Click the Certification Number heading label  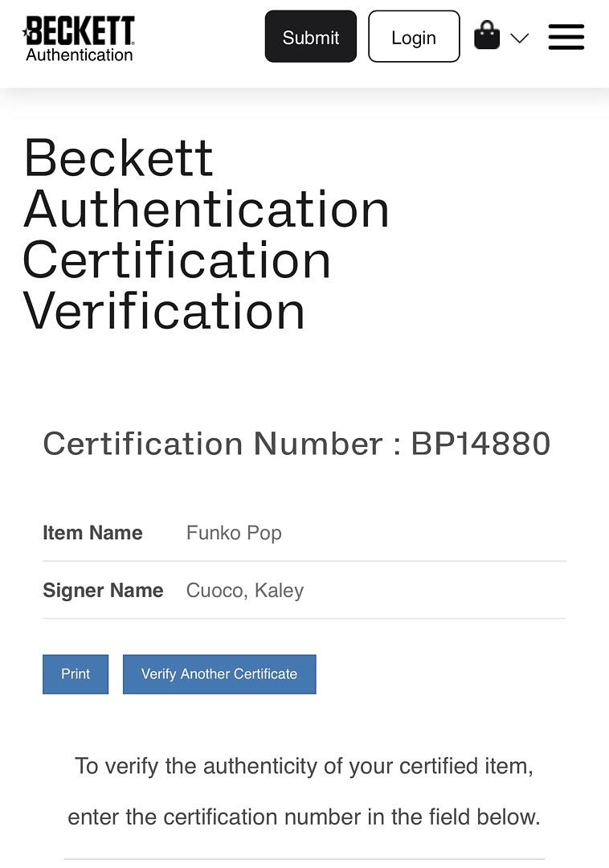click(213, 444)
